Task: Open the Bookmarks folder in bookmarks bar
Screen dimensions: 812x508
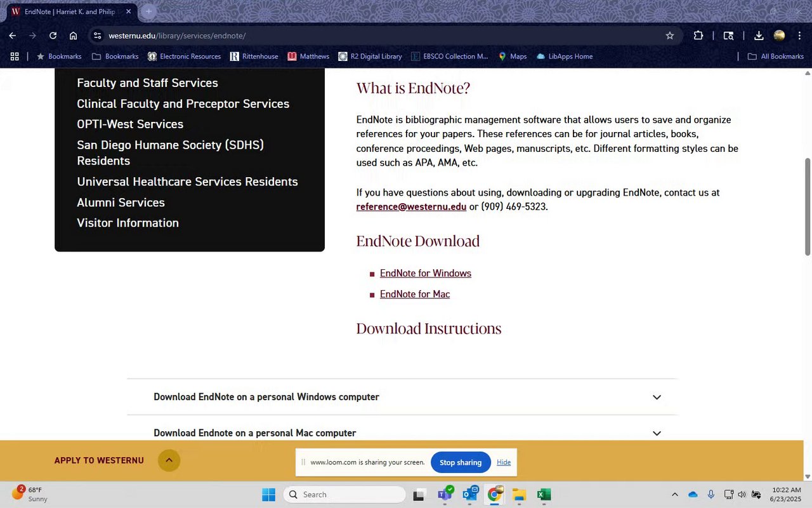Action: coord(115,57)
